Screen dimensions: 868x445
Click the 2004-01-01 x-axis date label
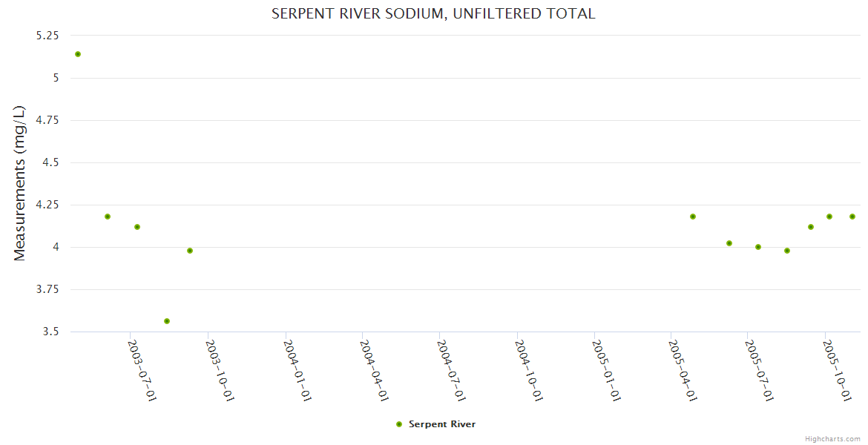(x=296, y=371)
